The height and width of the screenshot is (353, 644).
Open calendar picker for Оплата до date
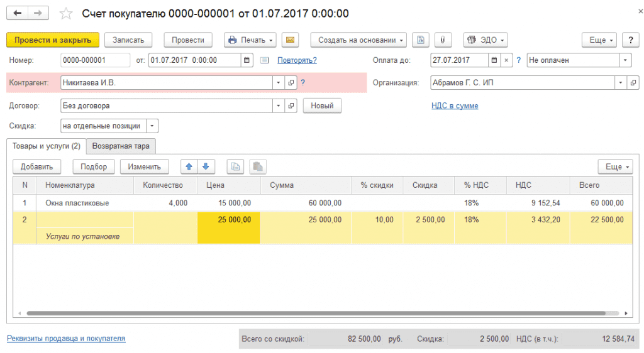pyautogui.click(x=494, y=60)
